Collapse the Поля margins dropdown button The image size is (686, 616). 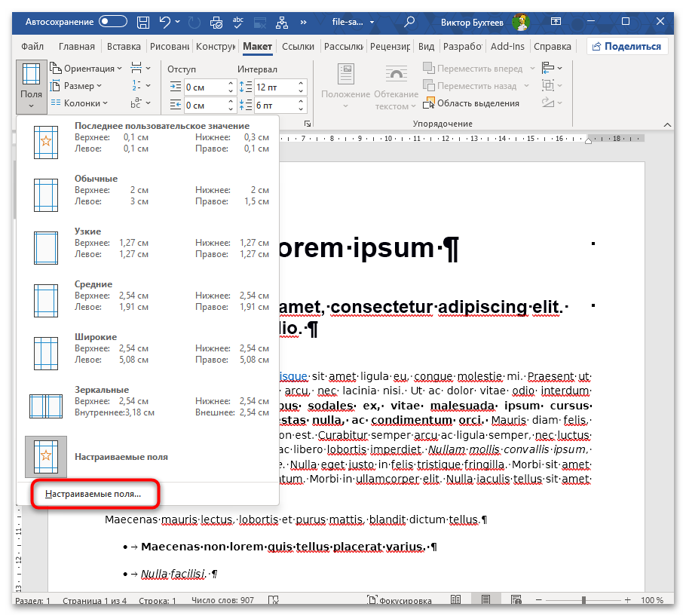pyautogui.click(x=32, y=87)
